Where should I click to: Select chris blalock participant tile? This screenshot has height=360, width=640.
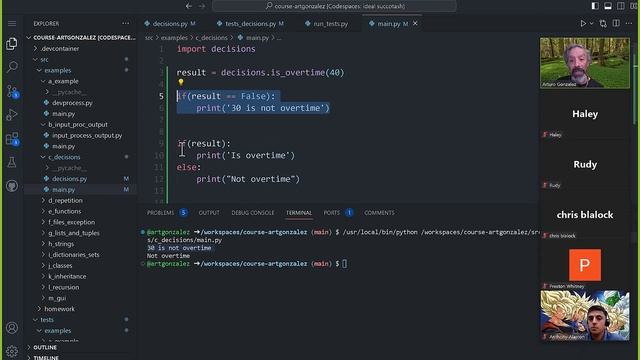point(584,215)
